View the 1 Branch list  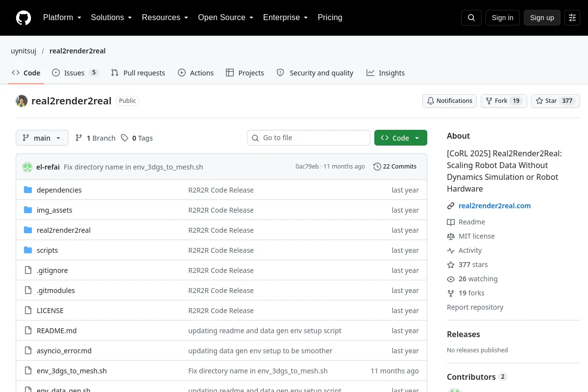96,138
